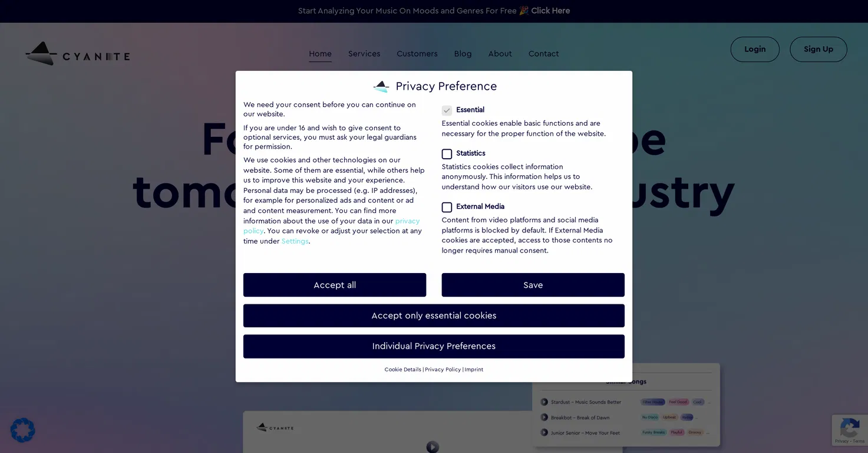Click the Accept all button

pyautogui.click(x=335, y=285)
